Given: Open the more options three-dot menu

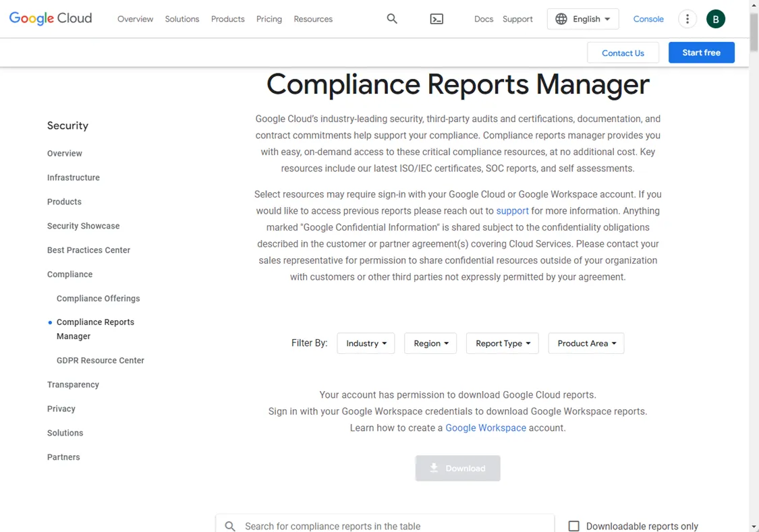Looking at the screenshot, I should [687, 19].
